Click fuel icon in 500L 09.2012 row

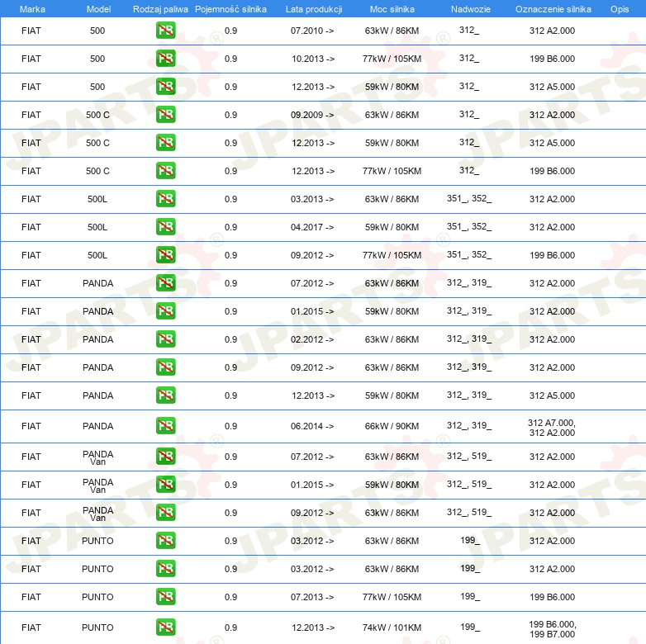pos(165,255)
